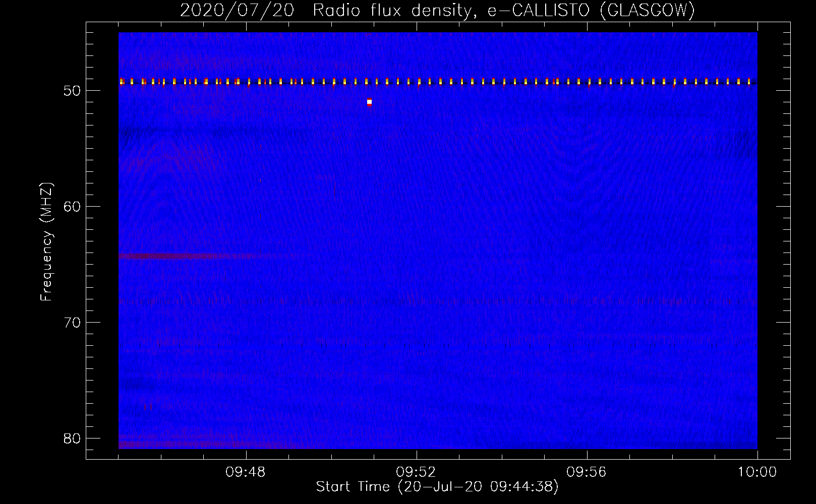Click the isolated white burst near 51 MHz
The image size is (816, 504).
[370, 102]
